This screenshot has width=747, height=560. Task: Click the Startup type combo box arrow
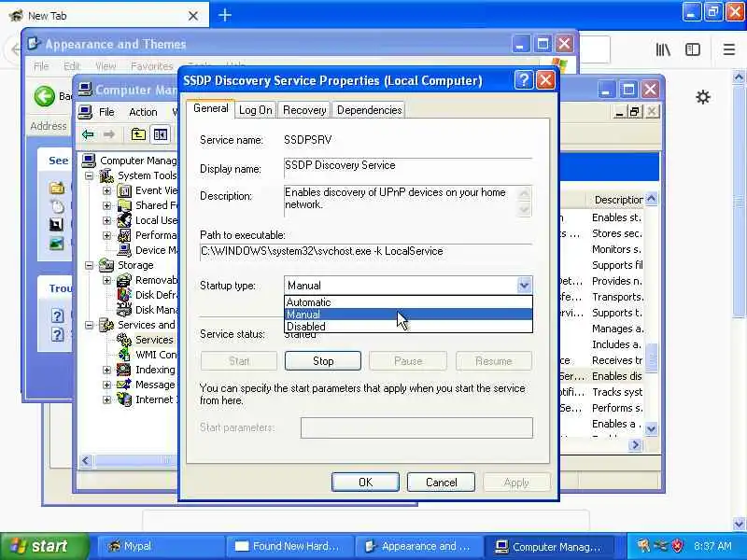point(524,286)
